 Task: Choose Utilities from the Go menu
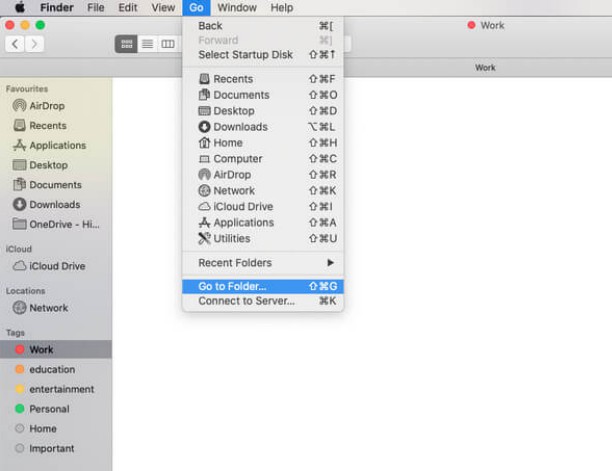(x=231, y=239)
